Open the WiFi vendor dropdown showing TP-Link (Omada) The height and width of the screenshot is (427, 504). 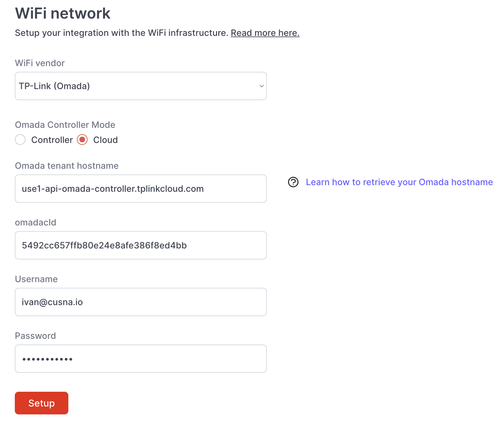click(x=140, y=86)
